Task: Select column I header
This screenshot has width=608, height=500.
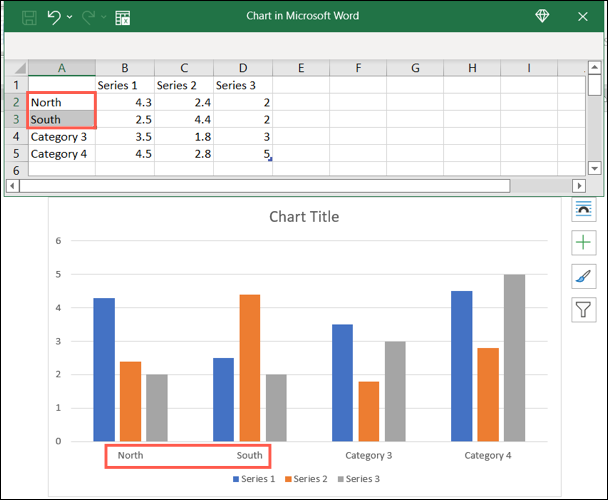Action: pos(529,68)
